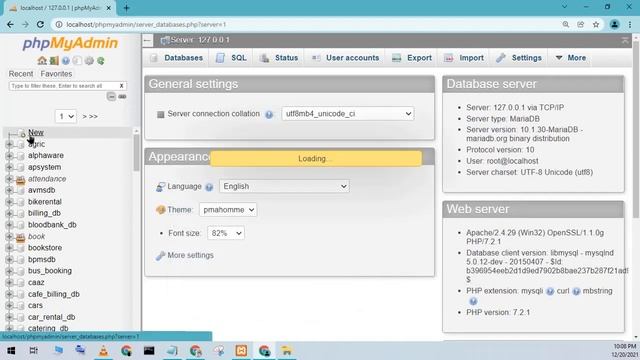
Task: Open the Status tab
Action: click(279, 58)
